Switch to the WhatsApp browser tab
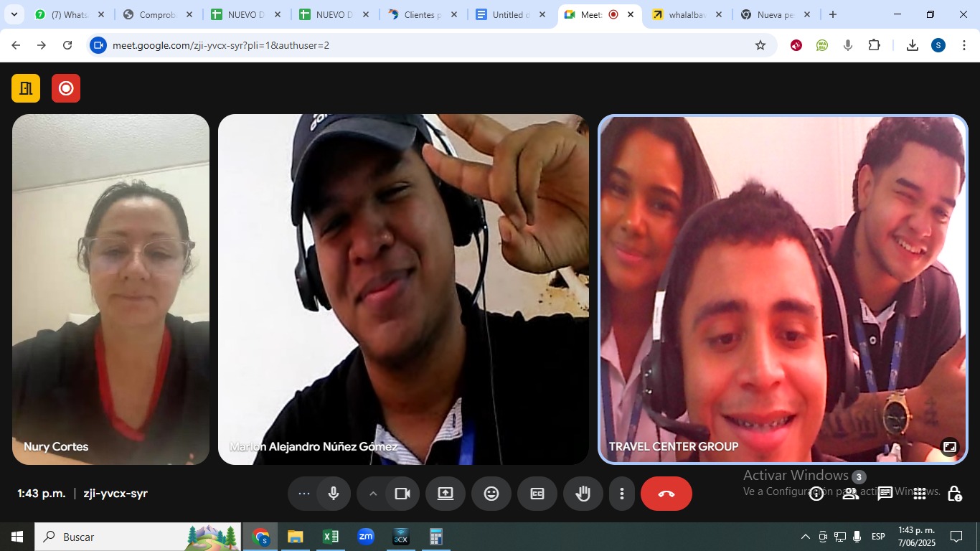The image size is (980, 551). click(x=69, y=14)
